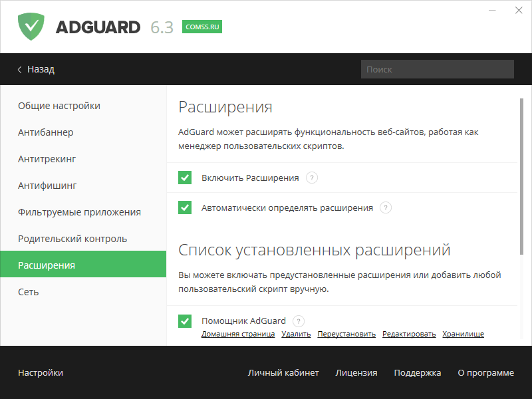
Task: Click the AdGuard shield logo
Action: point(31,27)
